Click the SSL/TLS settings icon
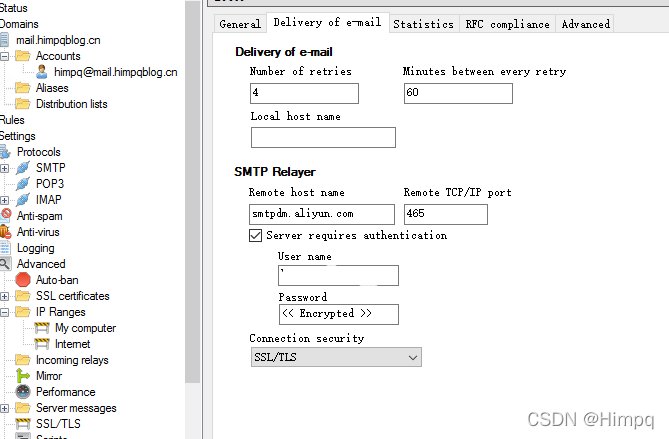This screenshot has height=439, width=669. [23, 424]
